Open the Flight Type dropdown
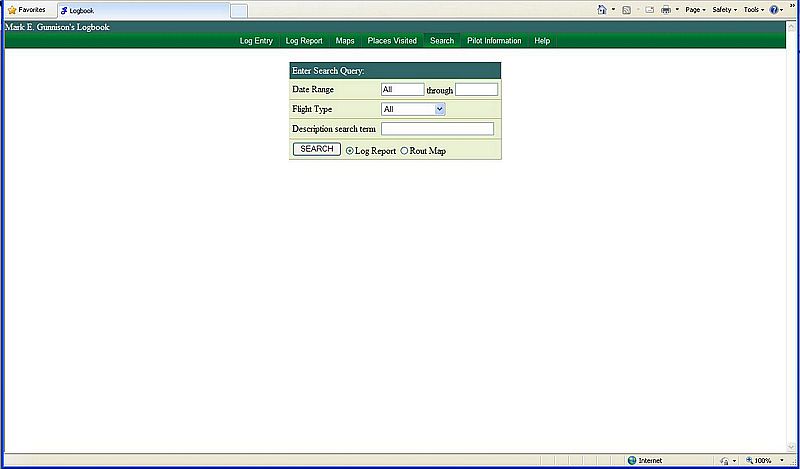 [413, 109]
